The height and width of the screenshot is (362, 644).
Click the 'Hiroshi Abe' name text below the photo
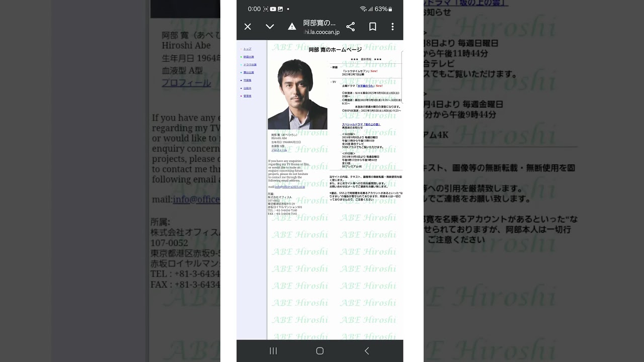click(279, 138)
